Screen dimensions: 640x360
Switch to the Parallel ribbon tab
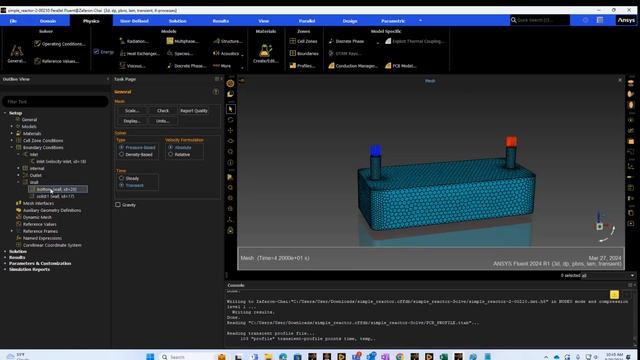[307, 21]
